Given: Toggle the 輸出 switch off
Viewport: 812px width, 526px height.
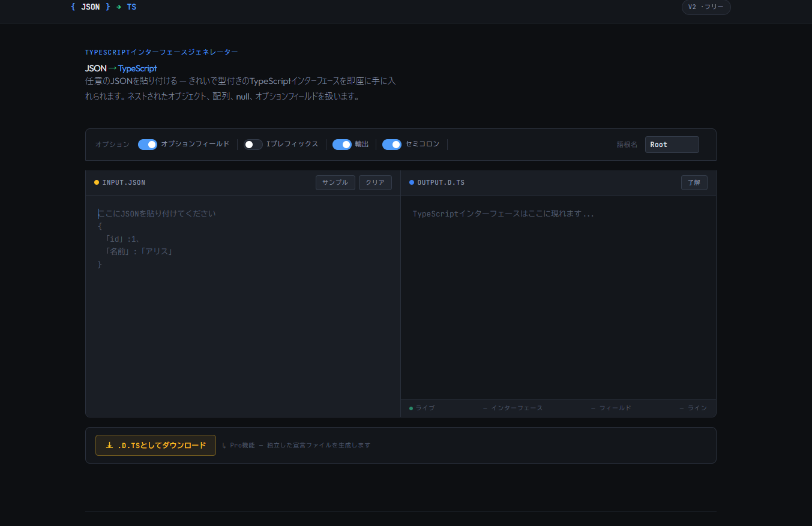Looking at the screenshot, I should point(342,145).
